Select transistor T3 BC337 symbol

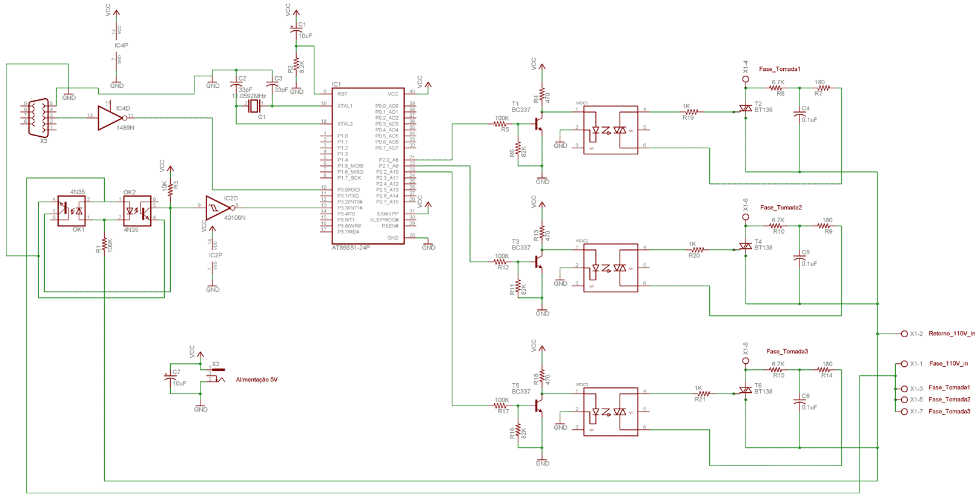coord(538,262)
